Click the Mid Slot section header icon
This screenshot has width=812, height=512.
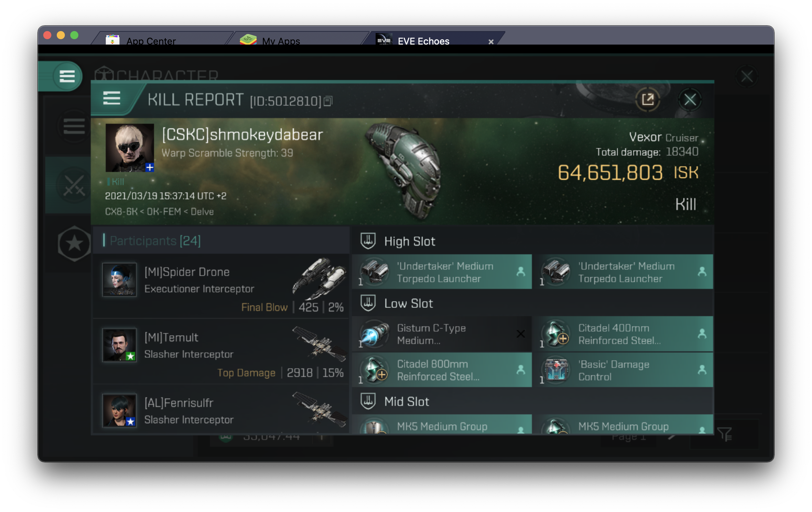click(368, 401)
